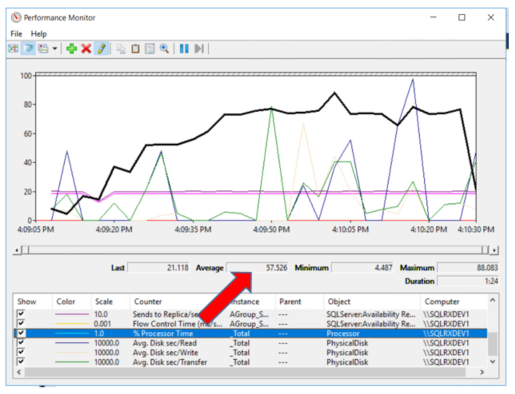The width and height of the screenshot is (515, 394).
Task: Uncheck Show for Sends to Replica/sec
Action: [21, 314]
